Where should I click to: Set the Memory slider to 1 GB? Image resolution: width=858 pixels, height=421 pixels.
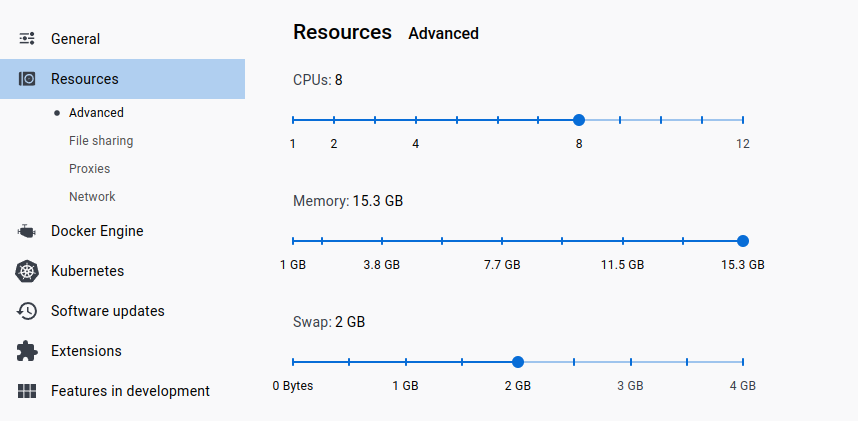click(293, 241)
